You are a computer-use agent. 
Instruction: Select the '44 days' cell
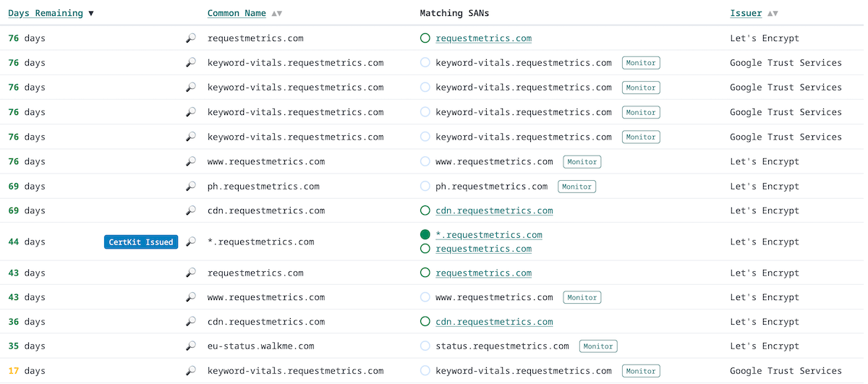click(27, 242)
